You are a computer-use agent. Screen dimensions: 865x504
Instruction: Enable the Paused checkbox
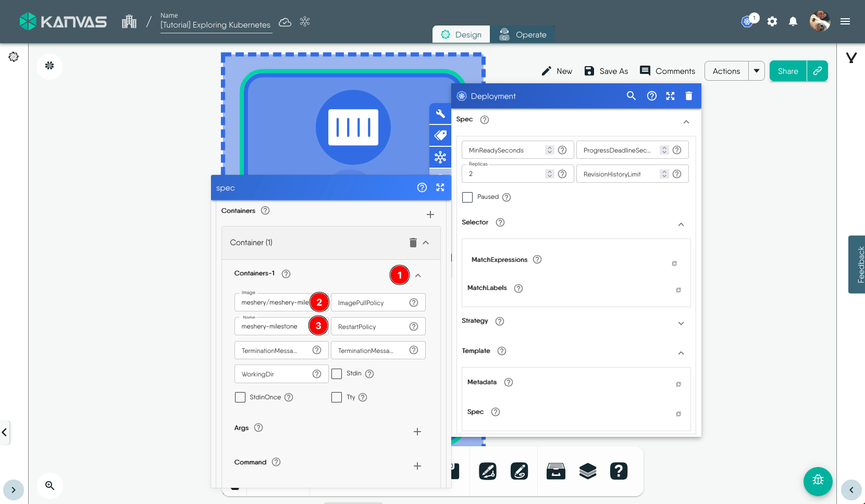click(x=467, y=197)
